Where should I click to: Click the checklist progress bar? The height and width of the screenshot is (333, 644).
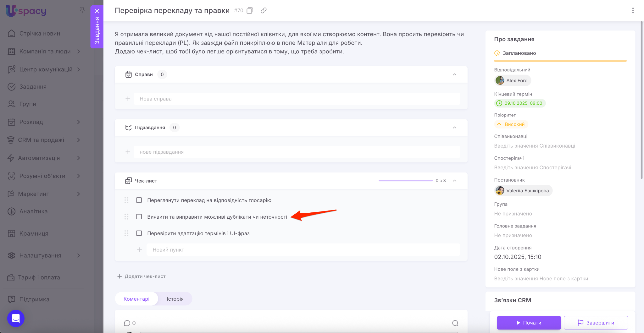405,181
